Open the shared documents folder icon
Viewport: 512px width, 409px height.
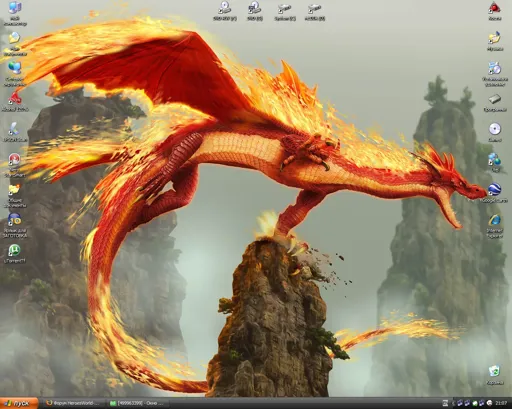(14, 195)
